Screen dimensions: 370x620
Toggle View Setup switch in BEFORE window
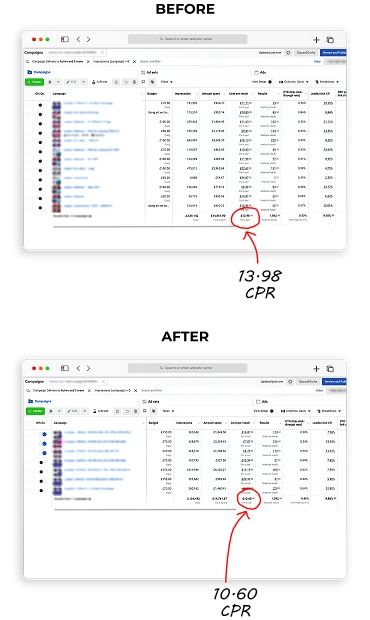click(x=270, y=82)
